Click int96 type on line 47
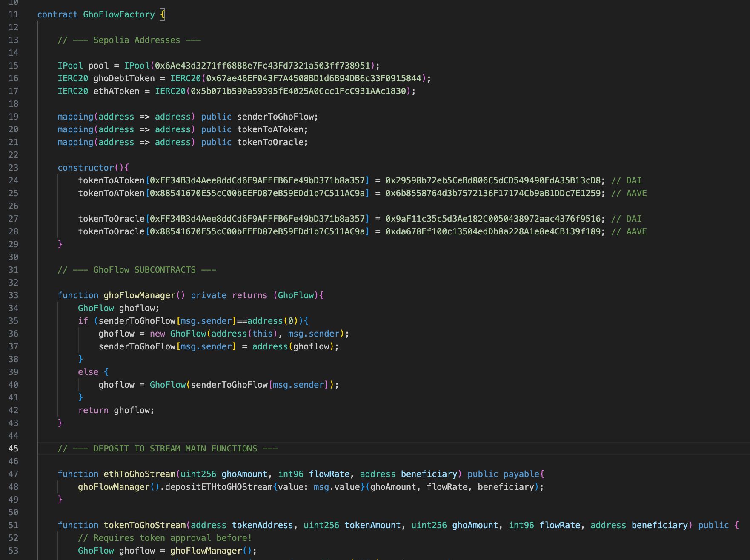Image resolution: width=750 pixels, height=560 pixels. click(x=291, y=474)
